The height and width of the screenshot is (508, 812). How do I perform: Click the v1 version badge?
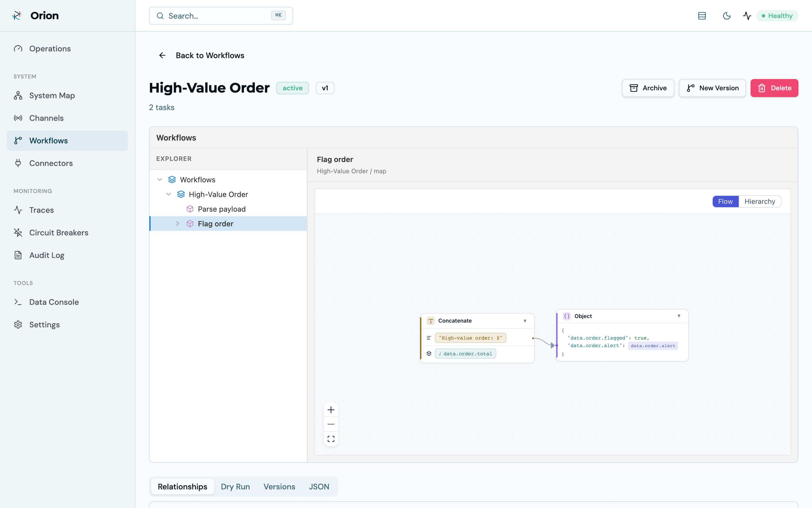click(x=325, y=88)
